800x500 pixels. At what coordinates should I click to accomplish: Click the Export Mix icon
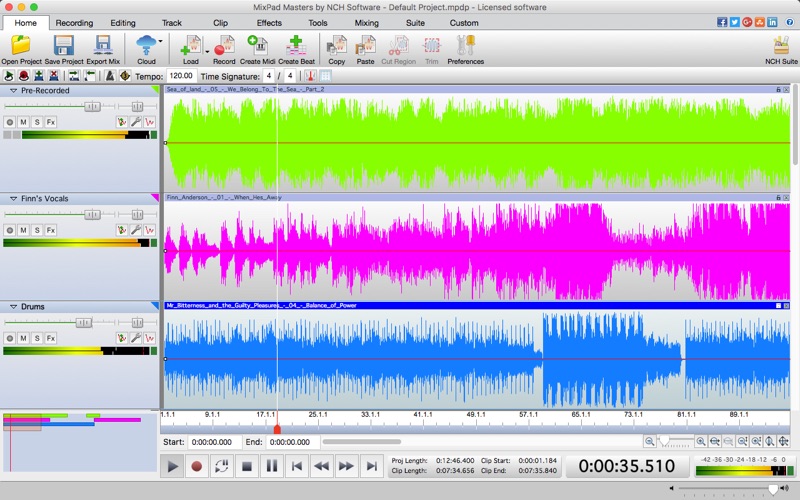point(102,45)
